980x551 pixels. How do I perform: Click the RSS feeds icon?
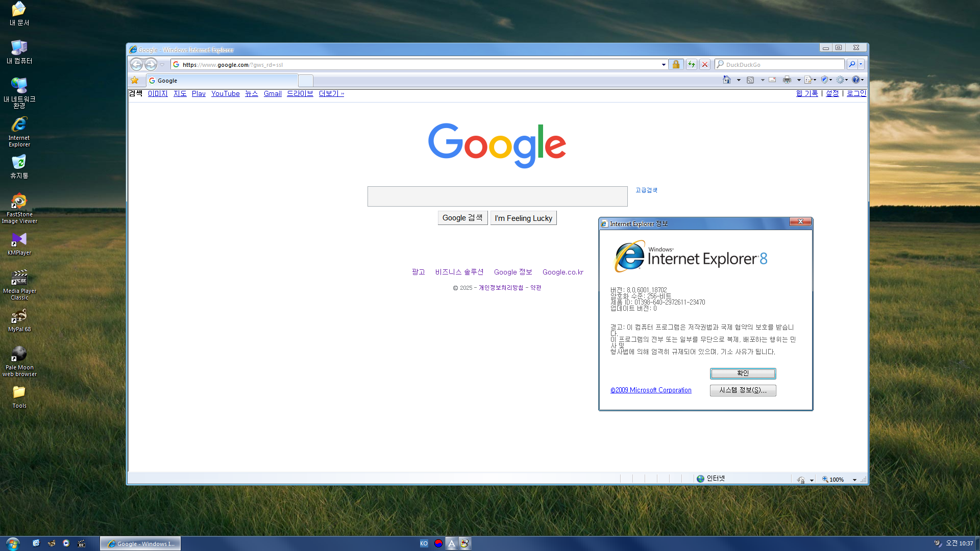point(750,80)
